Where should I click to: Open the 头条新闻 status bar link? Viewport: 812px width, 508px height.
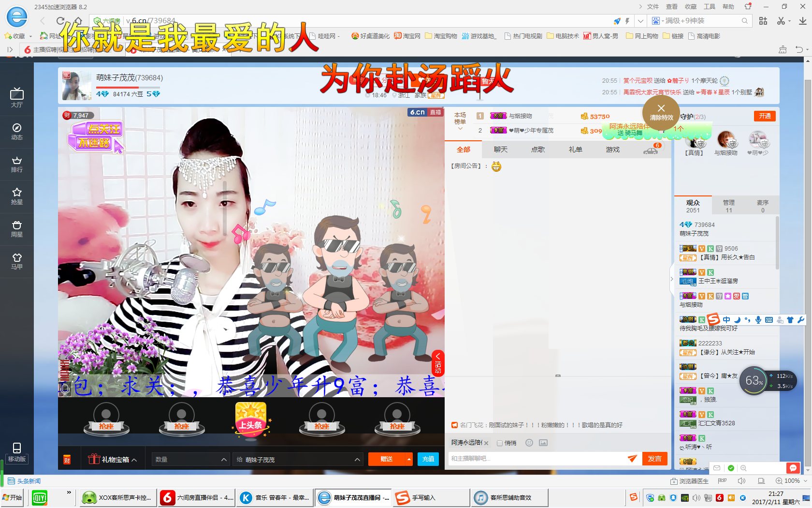point(24,481)
